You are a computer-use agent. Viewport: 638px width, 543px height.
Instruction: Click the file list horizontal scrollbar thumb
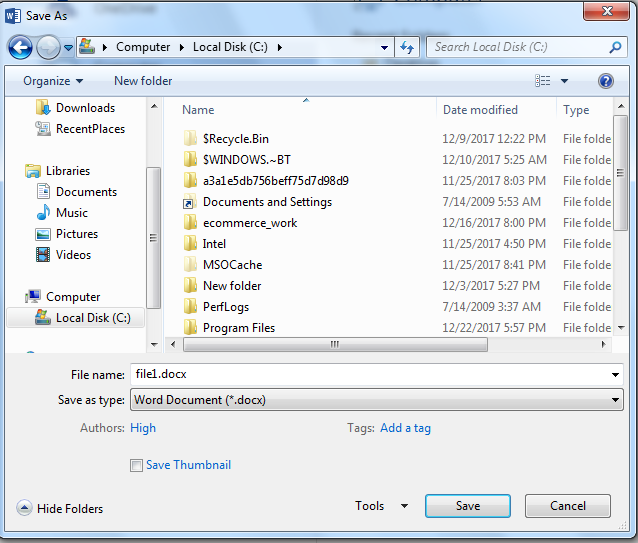tap(335, 345)
